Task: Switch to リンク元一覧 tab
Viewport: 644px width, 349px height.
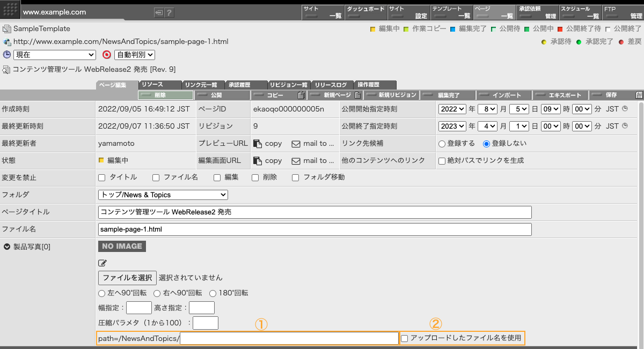Action: click(x=202, y=85)
